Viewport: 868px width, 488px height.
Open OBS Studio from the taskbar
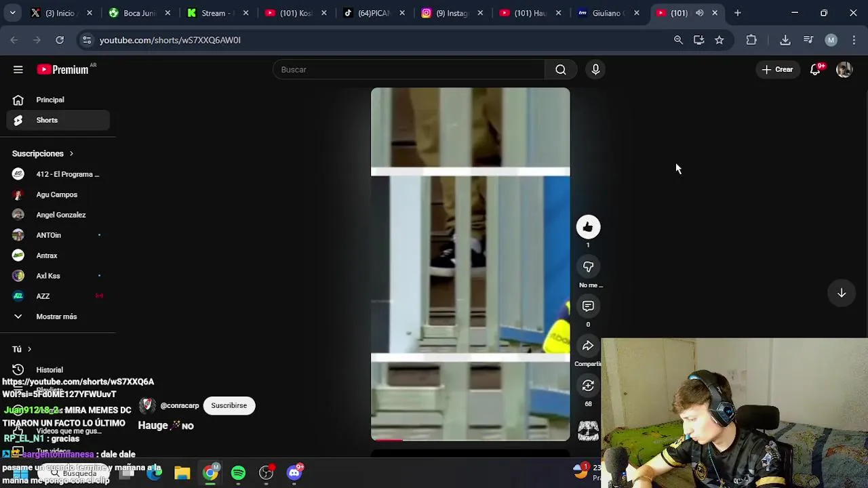coord(266,472)
